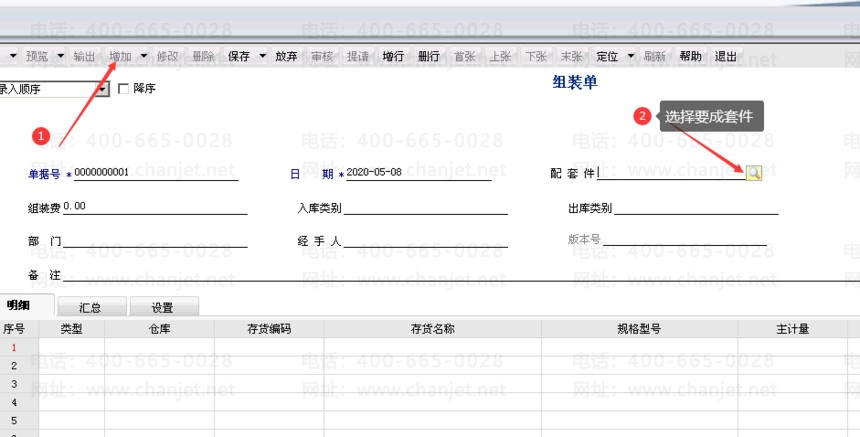Viewport: 860px width, 437px height.
Task: Click the 主计量 column header
Action: (x=793, y=329)
